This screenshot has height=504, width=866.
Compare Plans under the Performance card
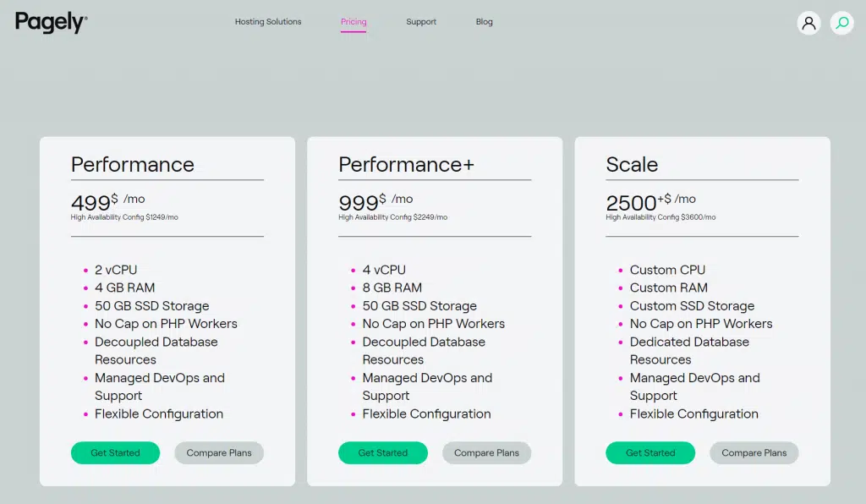219,452
